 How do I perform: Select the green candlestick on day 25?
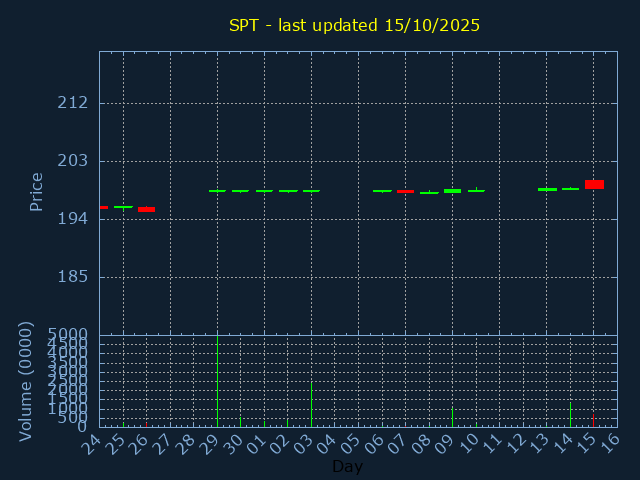[x=123, y=207]
